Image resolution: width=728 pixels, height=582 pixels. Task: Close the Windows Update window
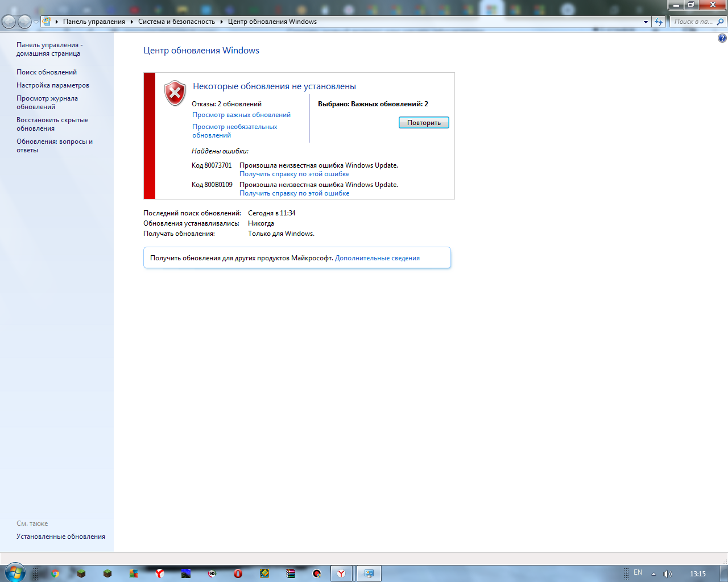click(x=713, y=5)
